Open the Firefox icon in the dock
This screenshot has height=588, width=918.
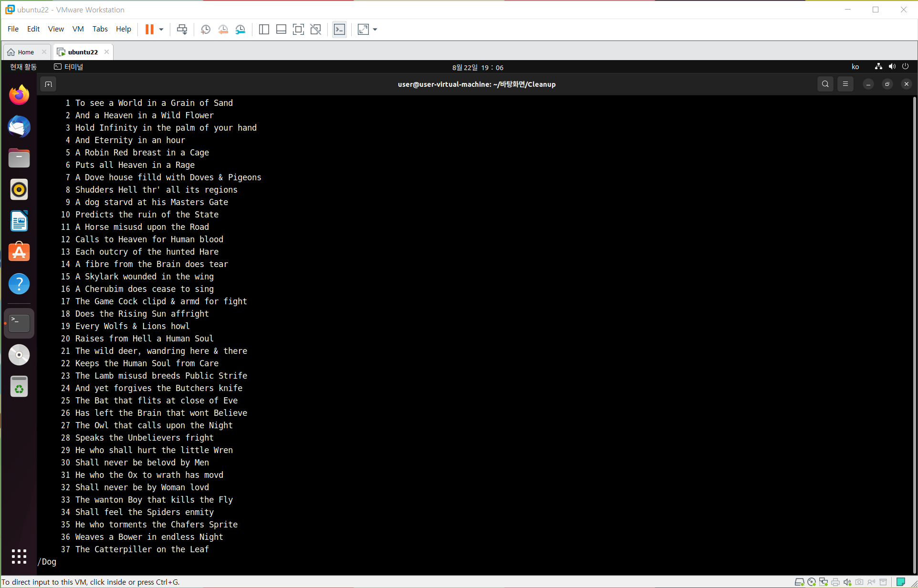(19, 95)
